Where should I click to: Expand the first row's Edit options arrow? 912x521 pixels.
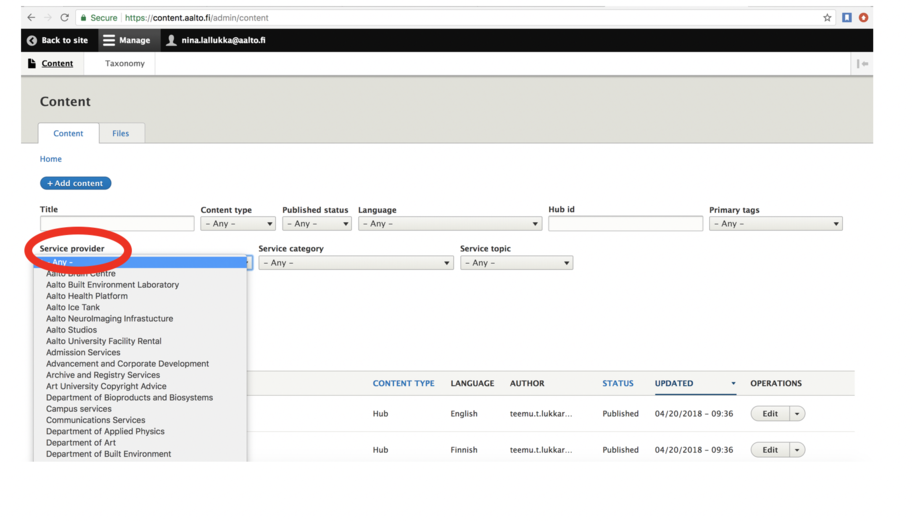tap(797, 414)
